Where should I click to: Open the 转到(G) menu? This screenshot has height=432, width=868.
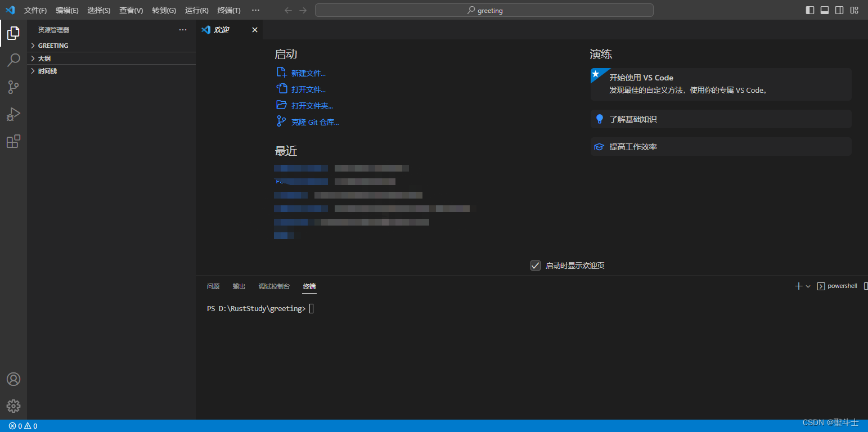(164, 11)
